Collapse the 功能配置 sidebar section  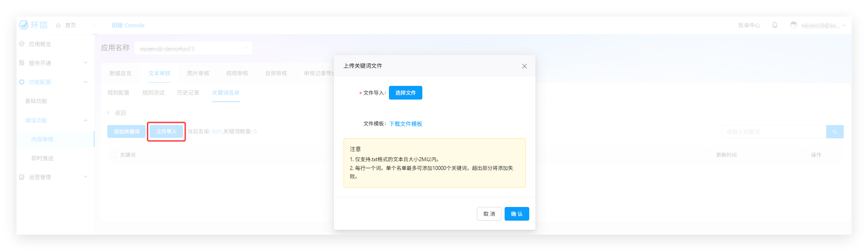tap(85, 82)
